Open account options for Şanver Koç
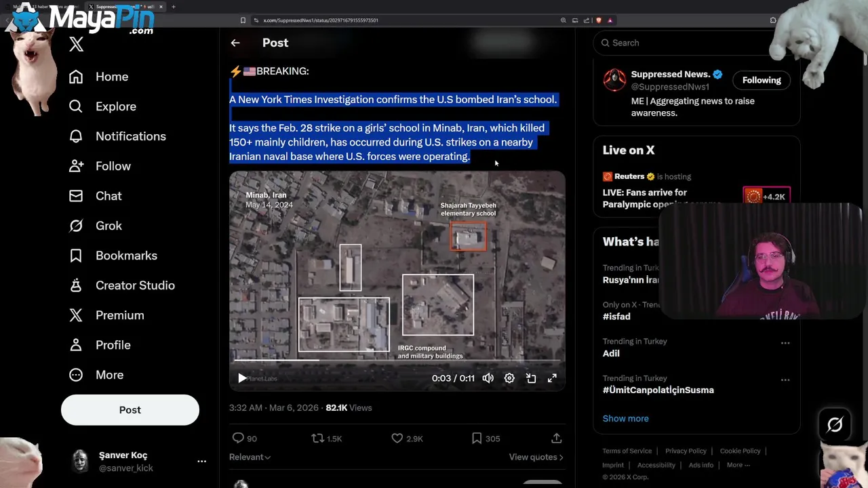 [x=201, y=461]
